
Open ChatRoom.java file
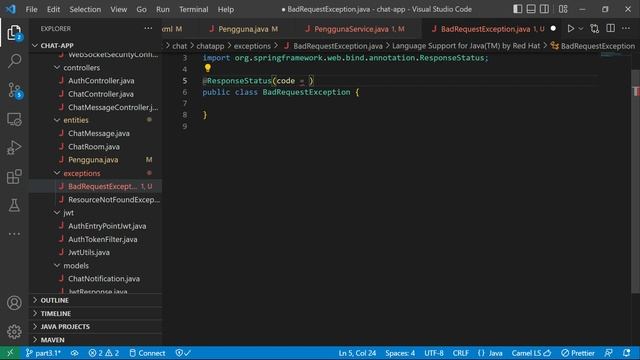coord(95,147)
